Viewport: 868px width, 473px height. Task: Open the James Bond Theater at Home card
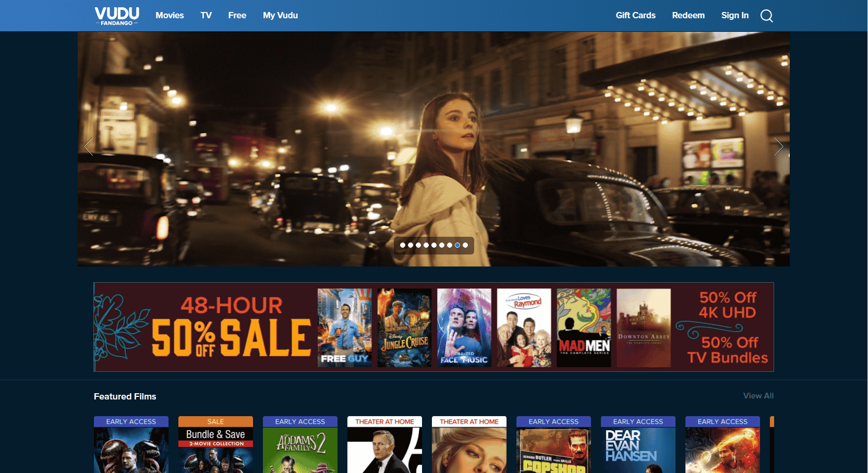[x=384, y=445]
